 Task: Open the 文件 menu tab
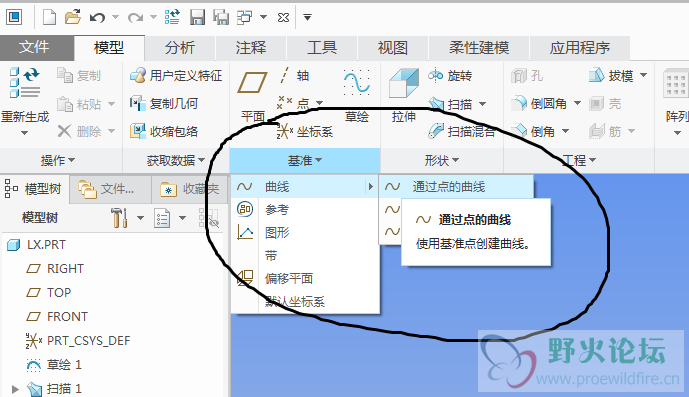tap(34, 47)
